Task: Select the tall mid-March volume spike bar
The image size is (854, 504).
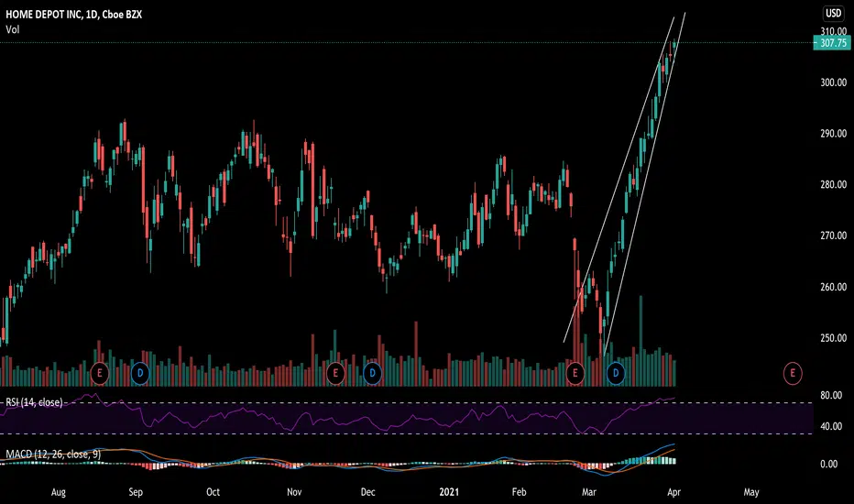Action: point(641,341)
